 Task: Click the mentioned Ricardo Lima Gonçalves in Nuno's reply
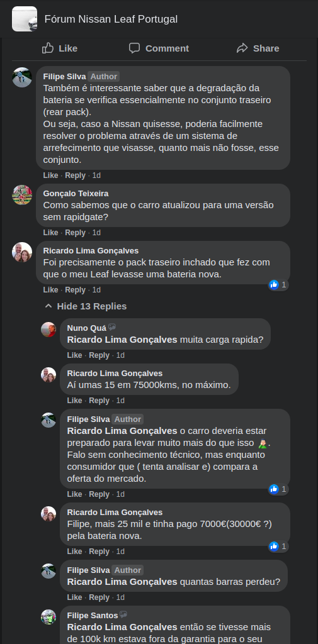(x=122, y=340)
